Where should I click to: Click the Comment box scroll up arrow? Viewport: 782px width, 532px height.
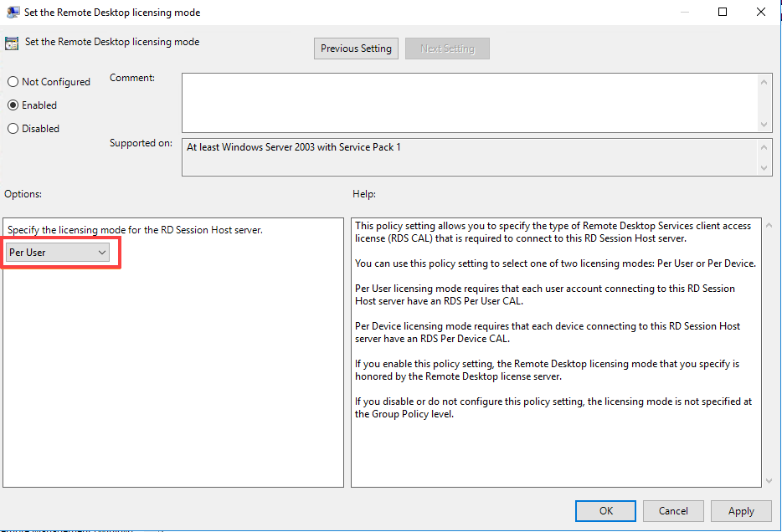tap(764, 82)
